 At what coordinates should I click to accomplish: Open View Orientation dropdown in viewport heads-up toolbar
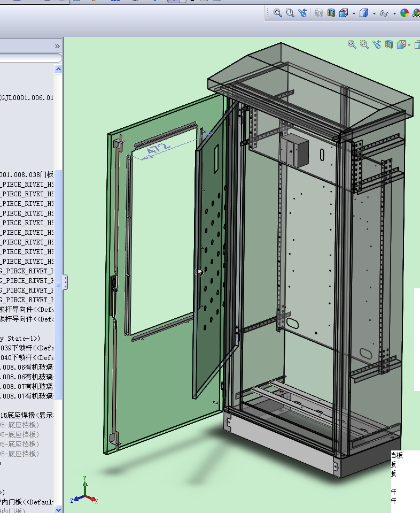point(409,45)
